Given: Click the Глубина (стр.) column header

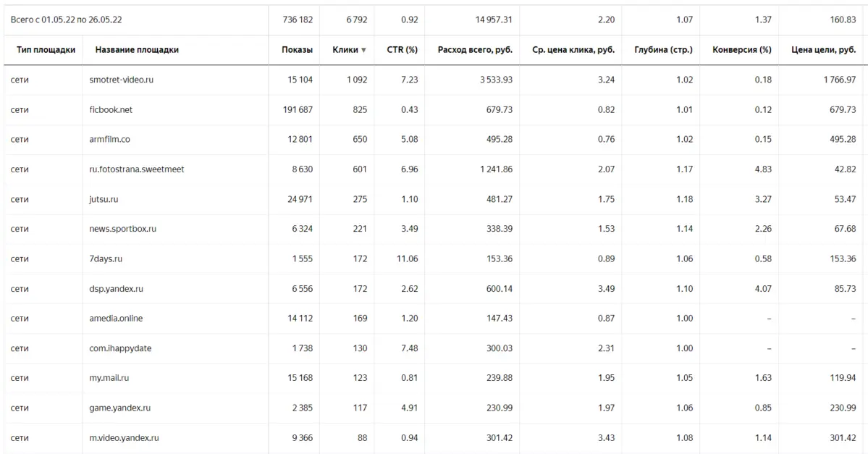Looking at the screenshot, I should point(663,50).
